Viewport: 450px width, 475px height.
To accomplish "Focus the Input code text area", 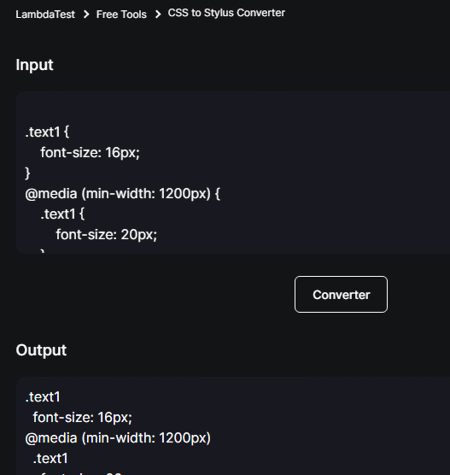I will pos(233,173).
